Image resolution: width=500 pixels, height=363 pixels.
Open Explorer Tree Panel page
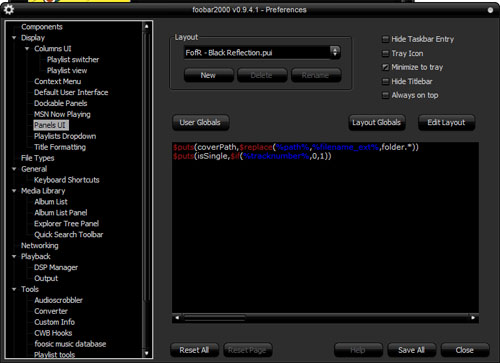(66, 224)
